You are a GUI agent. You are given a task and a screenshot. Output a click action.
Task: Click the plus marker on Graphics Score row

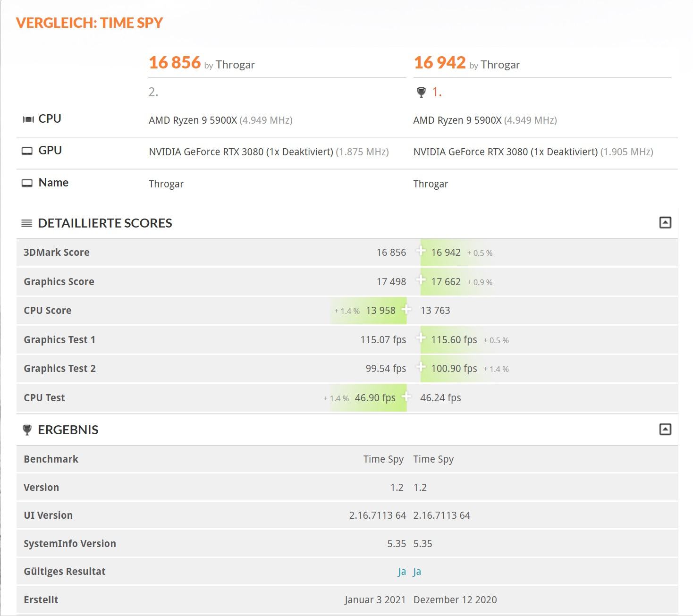tap(421, 279)
